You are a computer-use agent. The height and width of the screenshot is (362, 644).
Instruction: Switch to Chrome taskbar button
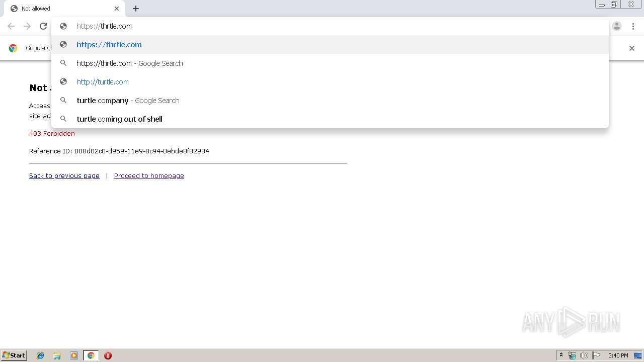pos(91,355)
